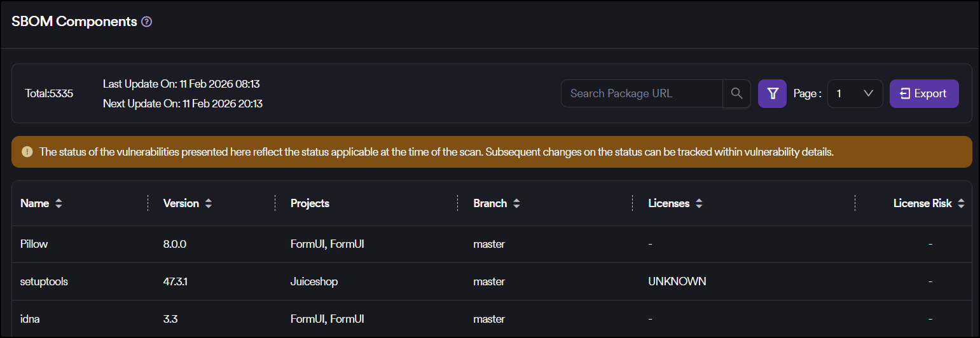The image size is (980, 338).
Task: Select the Pillow component row
Action: coord(34,244)
